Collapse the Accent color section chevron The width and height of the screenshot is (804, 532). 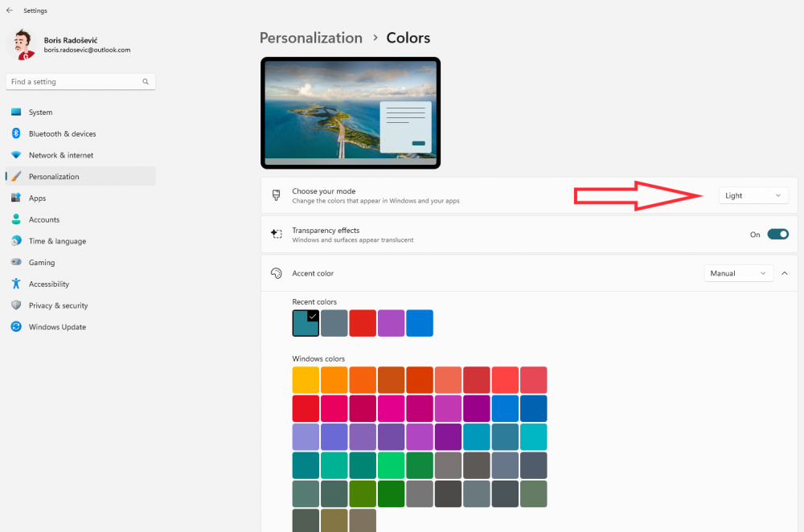pyautogui.click(x=785, y=273)
